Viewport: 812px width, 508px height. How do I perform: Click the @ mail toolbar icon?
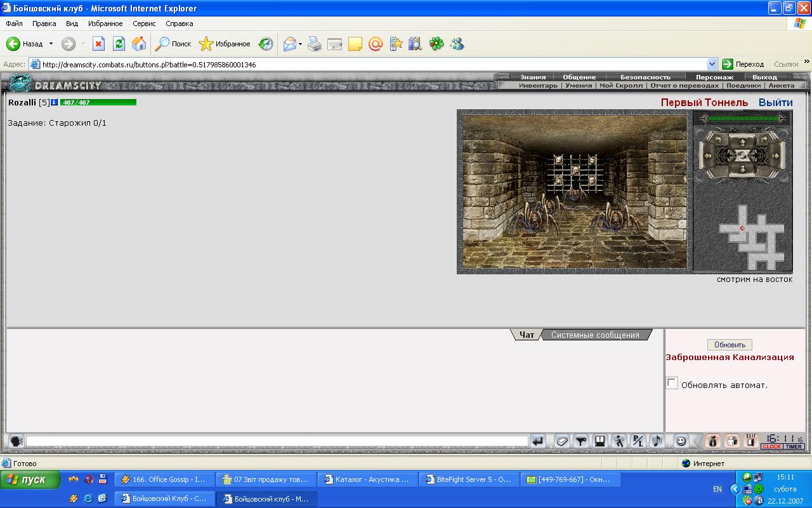(376, 44)
